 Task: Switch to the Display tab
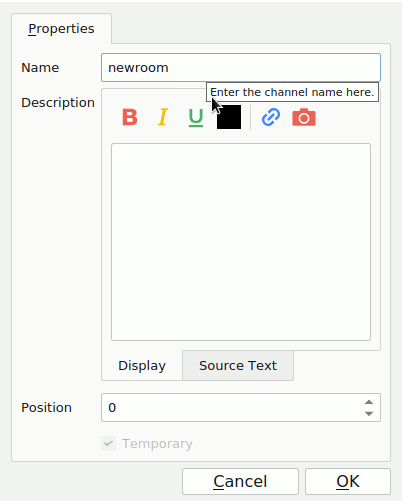142,365
